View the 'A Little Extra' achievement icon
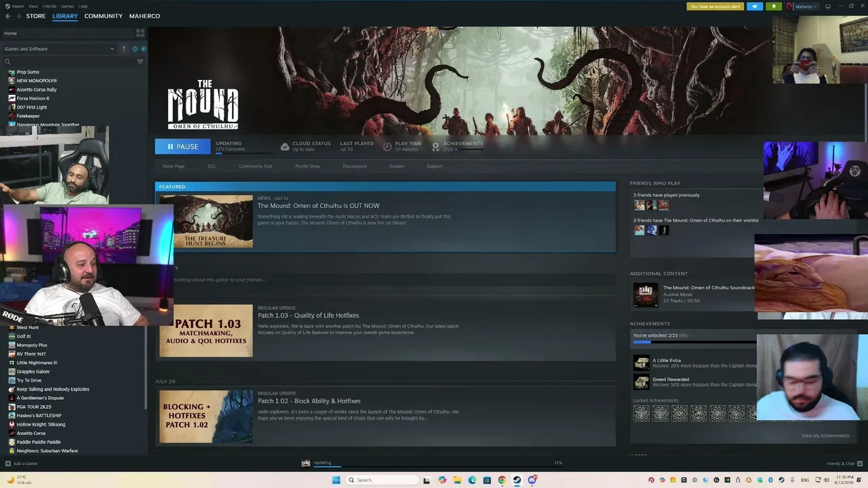 click(x=641, y=363)
